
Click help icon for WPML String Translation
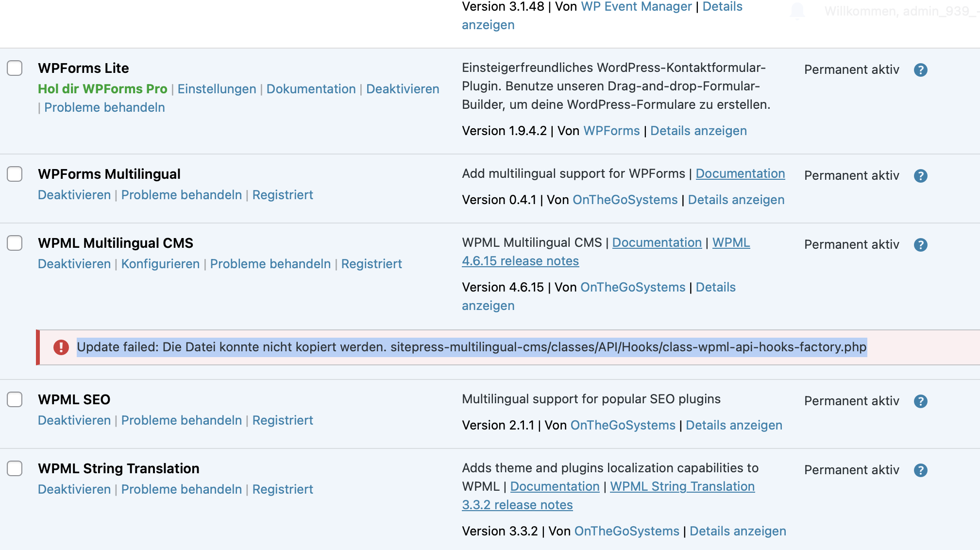point(920,470)
